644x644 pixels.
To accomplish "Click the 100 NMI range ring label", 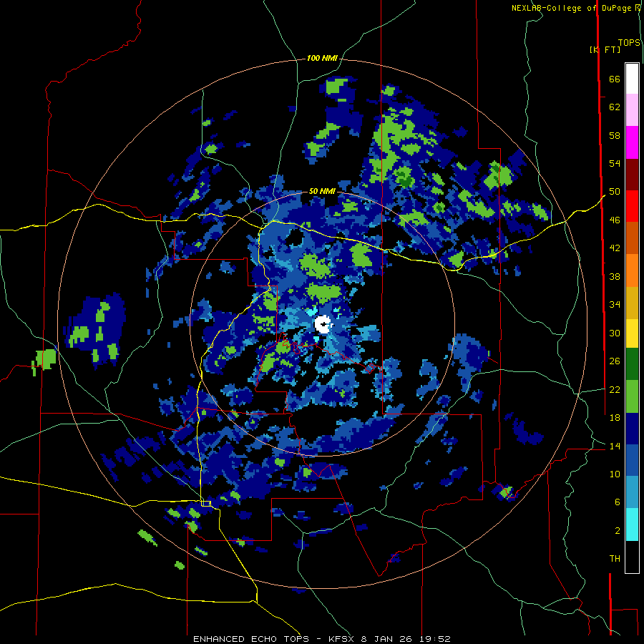I will 322,59.
